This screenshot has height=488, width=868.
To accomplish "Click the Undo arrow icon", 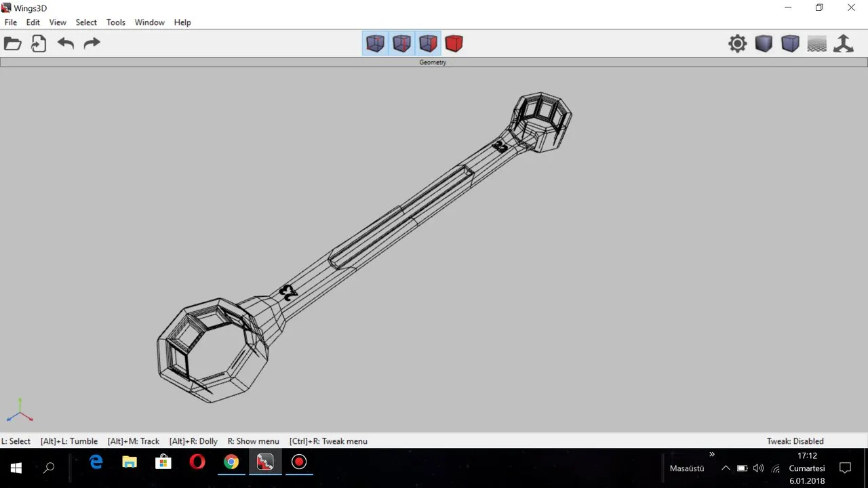I will [65, 44].
